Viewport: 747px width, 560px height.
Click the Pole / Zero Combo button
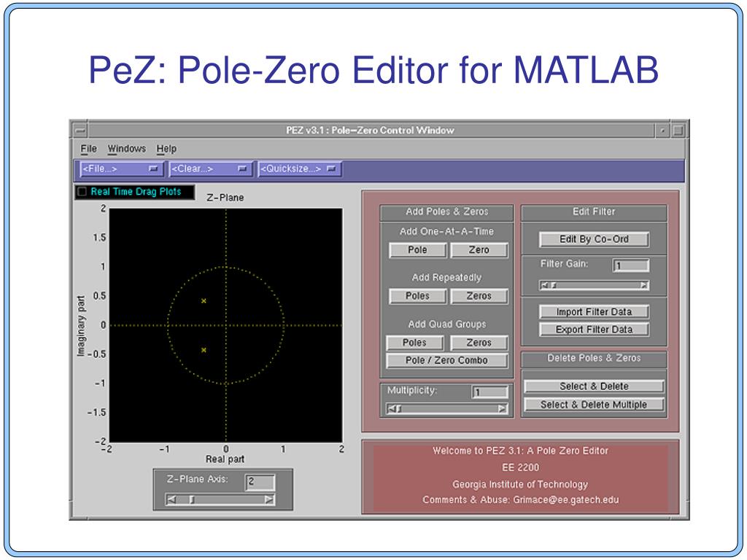pos(446,360)
